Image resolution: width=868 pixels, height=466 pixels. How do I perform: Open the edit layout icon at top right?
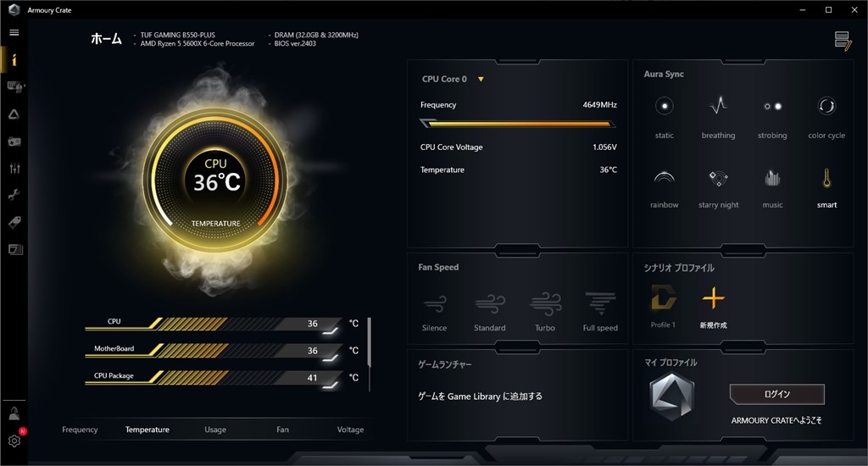click(843, 41)
